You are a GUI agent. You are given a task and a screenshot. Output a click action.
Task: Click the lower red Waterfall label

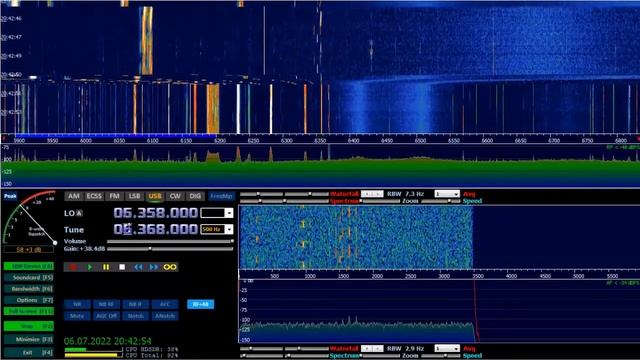(x=344, y=349)
